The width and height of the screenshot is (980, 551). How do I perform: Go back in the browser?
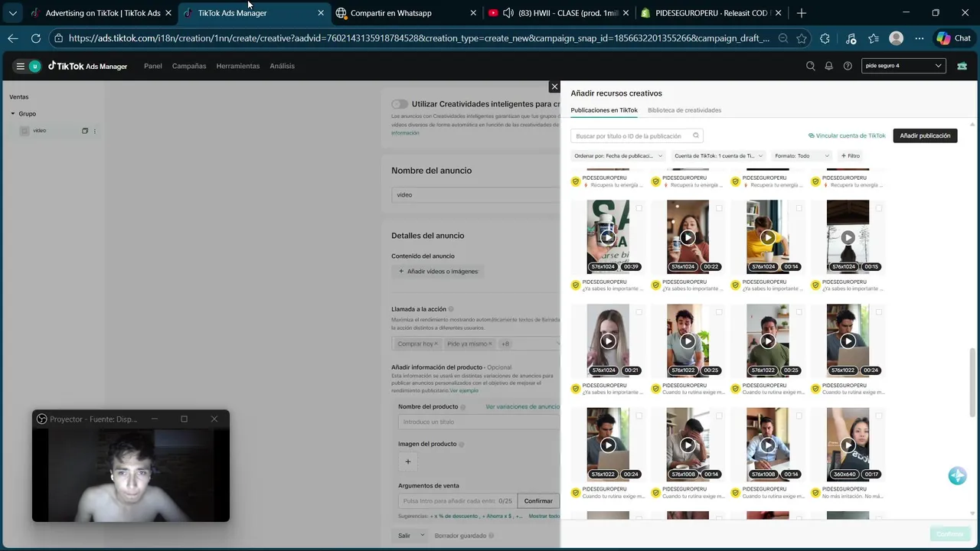coord(13,38)
